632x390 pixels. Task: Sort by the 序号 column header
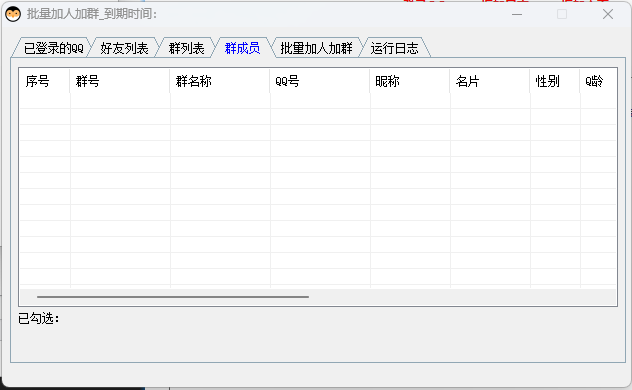tap(45, 81)
